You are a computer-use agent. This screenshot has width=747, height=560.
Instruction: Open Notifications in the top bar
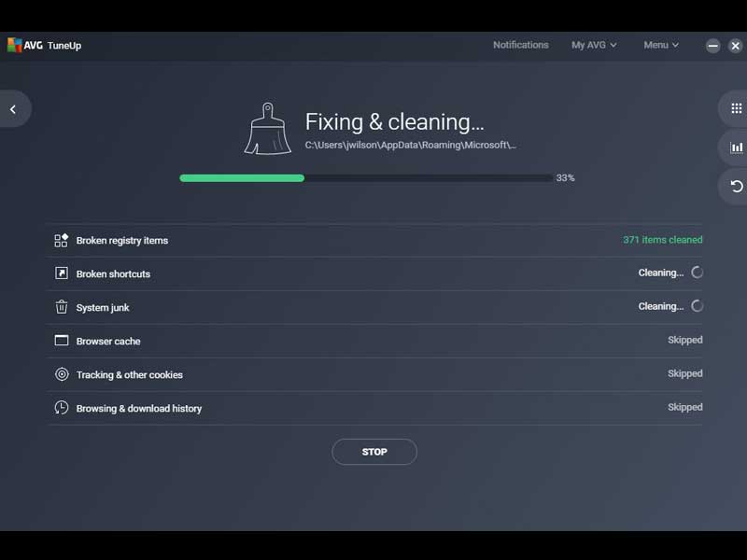[520, 45]
